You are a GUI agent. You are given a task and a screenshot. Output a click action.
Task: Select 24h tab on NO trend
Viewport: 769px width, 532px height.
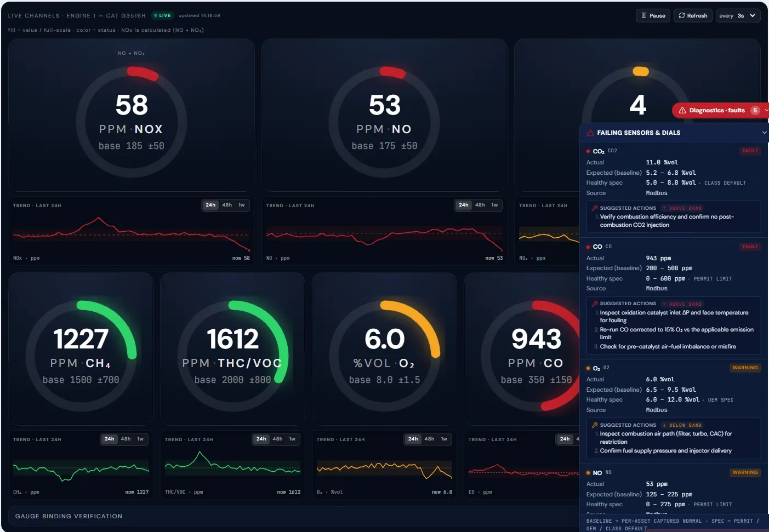click(464, 205)
